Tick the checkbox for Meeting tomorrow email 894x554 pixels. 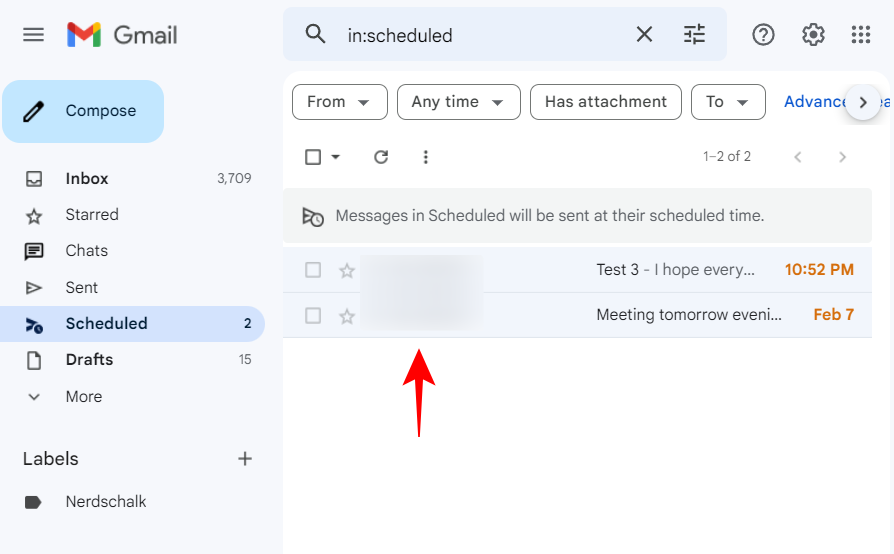tap(313, 316)
